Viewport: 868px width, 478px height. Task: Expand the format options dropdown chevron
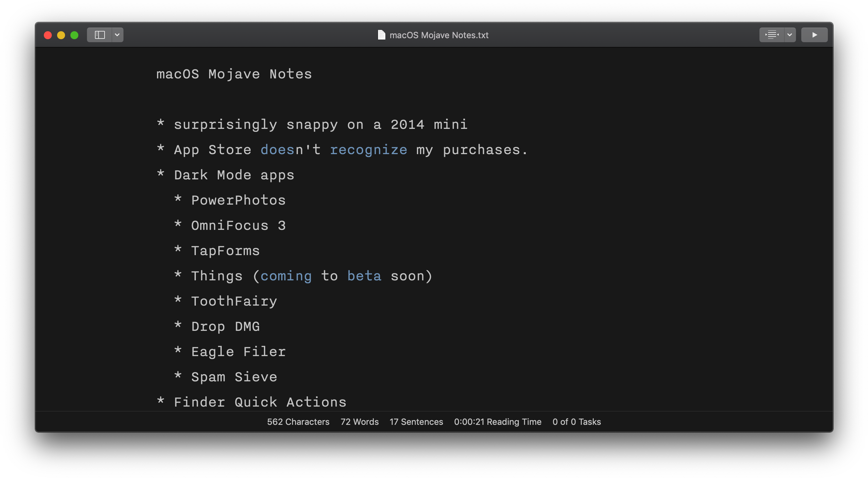(x=789, y=35)
